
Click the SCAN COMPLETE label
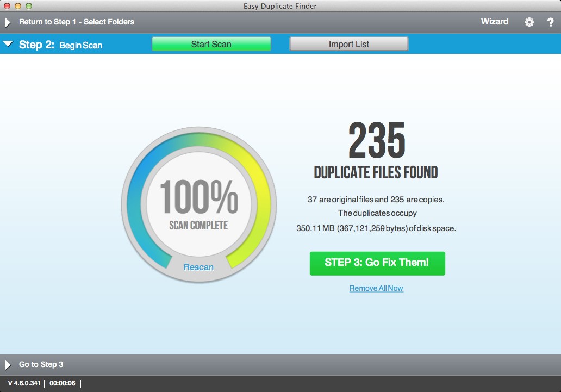coord(198,225)
